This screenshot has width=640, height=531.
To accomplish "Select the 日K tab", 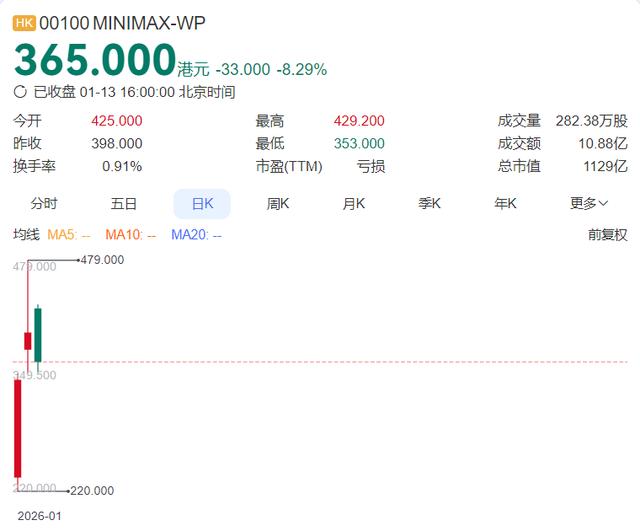I will point(202,203).
